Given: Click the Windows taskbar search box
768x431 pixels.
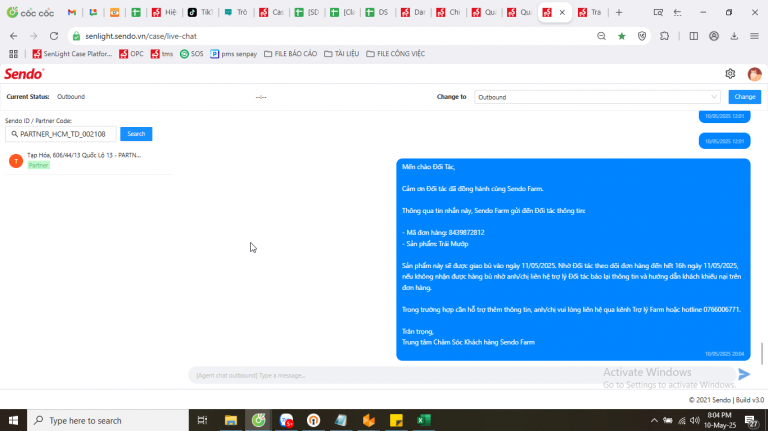Looking at the screenshot, I should pyautogui.click(x=108, y=420).
